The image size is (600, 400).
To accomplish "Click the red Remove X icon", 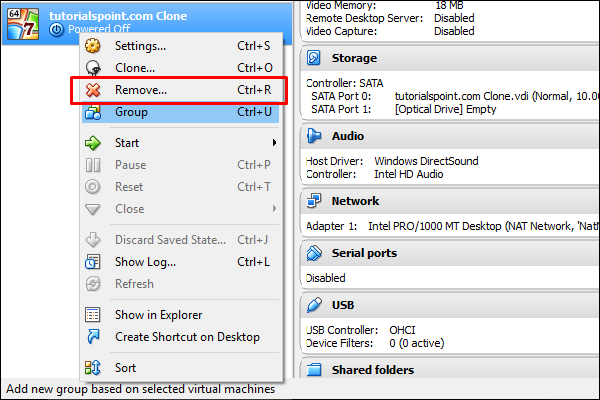I will click(x=93, y=90).
